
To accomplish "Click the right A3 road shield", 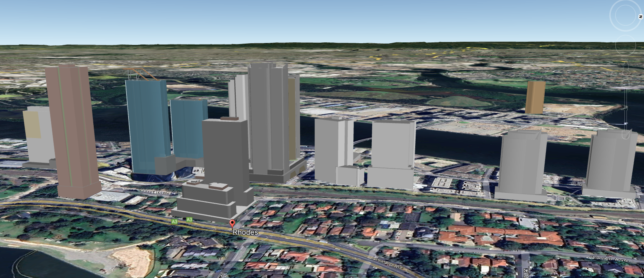I will pos(189,220).
